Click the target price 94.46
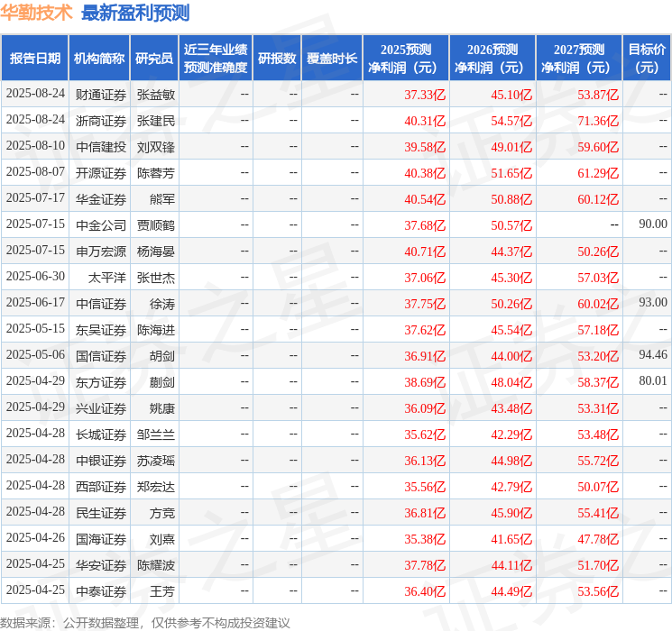672x631 pixels. 653,354
